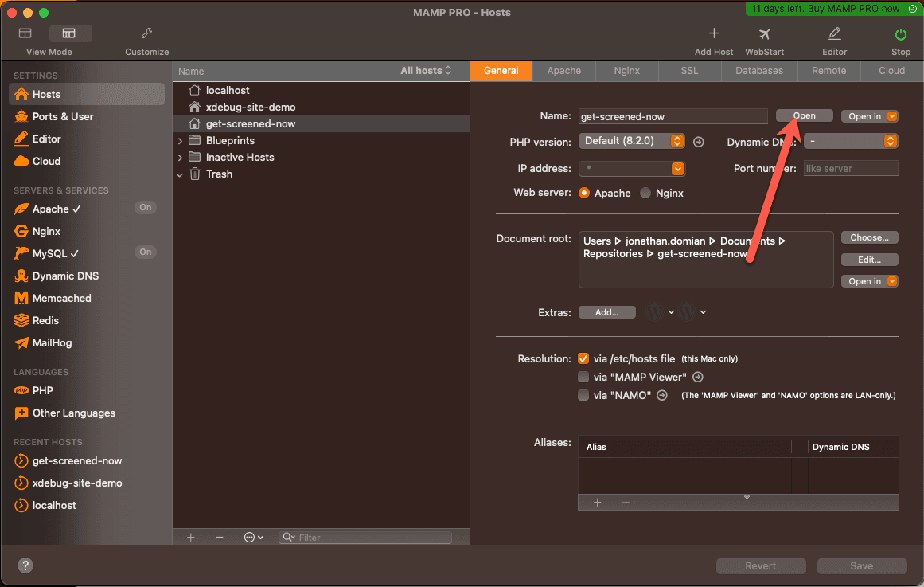Open the All hosts filter dropdown

tap(427, 70)
